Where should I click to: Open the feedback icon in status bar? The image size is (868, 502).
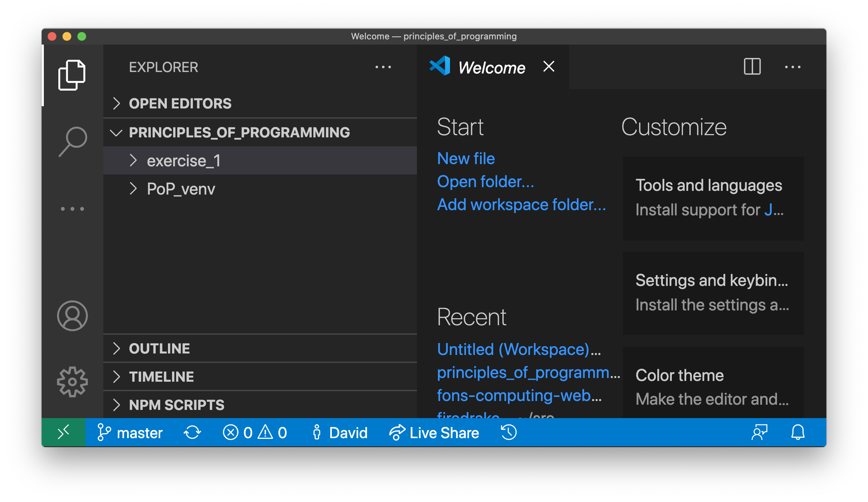pos(759,433)
